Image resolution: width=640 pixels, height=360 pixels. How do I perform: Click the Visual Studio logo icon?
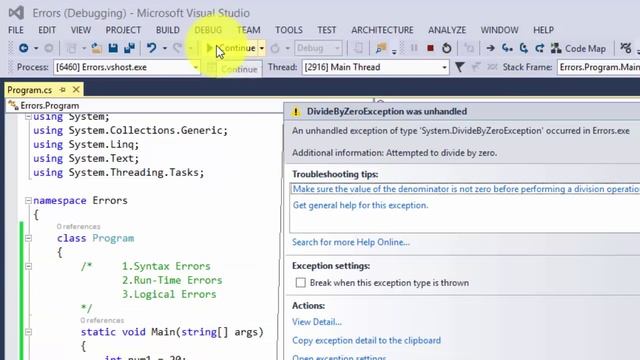[x=16, y=13]
